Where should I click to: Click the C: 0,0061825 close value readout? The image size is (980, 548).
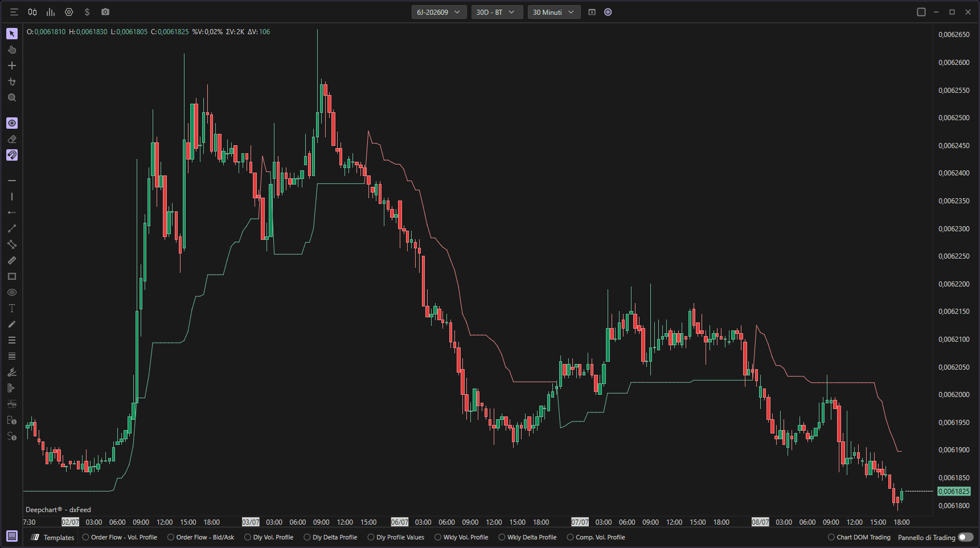[170, 32]
